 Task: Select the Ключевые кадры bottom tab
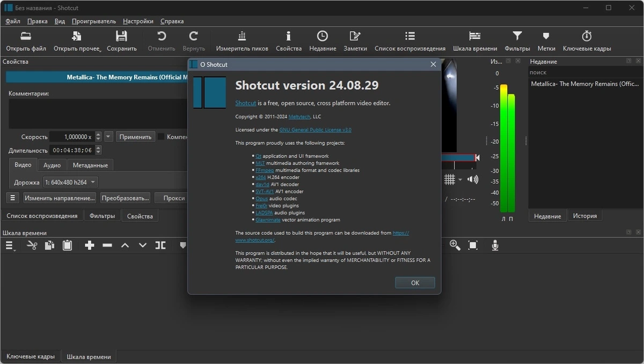coord(31,356)
